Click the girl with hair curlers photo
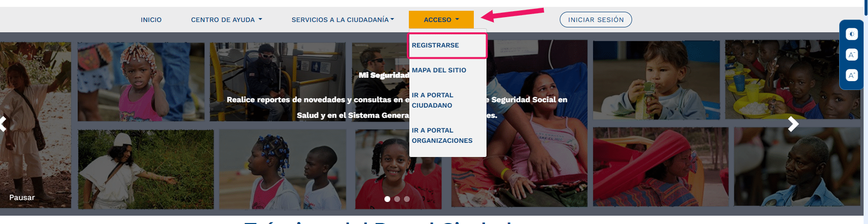The image size is (868, 224). coord(141,82)
